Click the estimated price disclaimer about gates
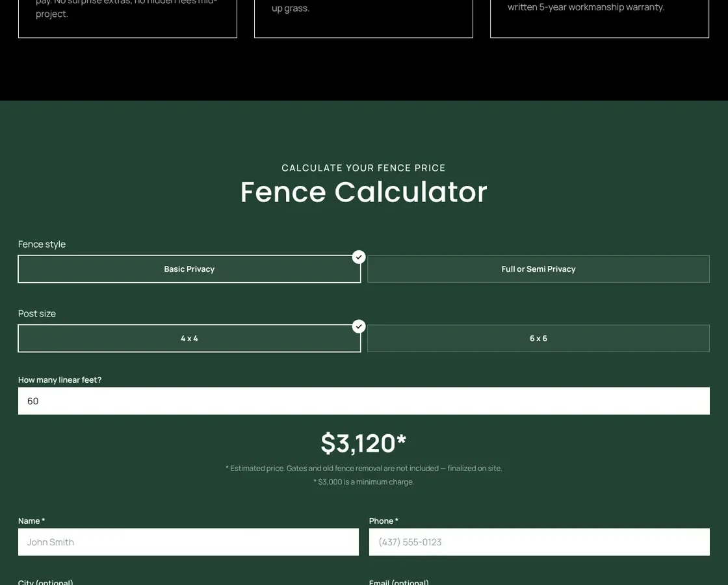728x585 pixels. point(363,468)
